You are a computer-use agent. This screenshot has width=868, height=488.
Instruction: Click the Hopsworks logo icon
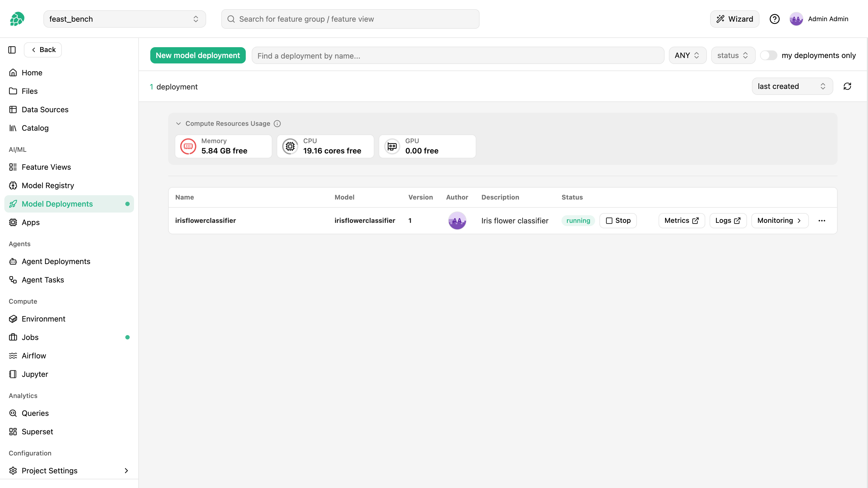click(17, 19)
